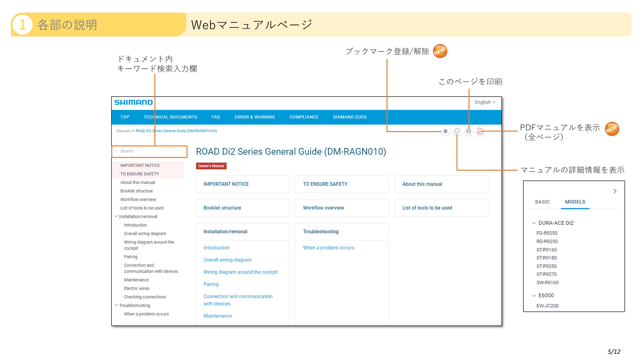
Task: Click the Search input field
Action: [150, 151]
